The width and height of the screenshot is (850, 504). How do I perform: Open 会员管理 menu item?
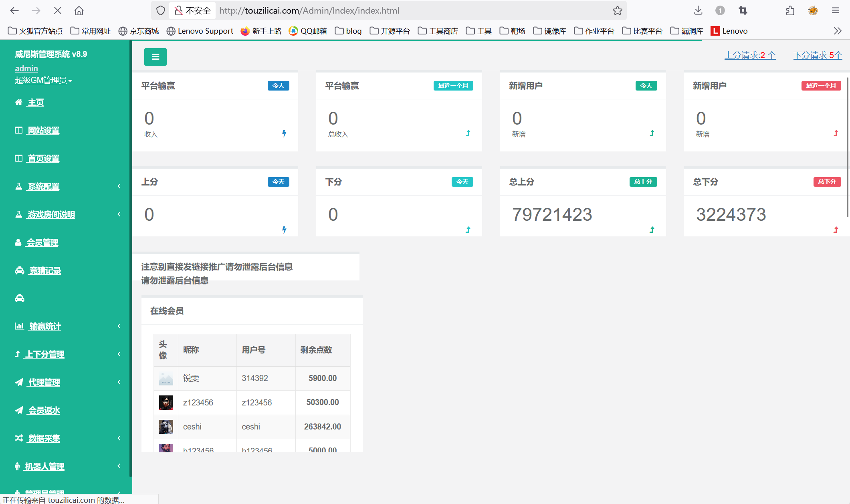[x=42, y=242]
